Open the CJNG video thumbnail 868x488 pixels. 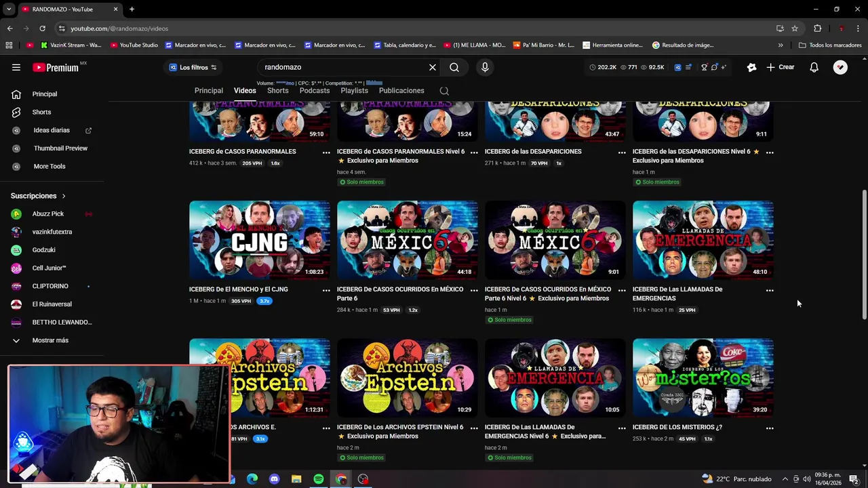pos(260,240)
